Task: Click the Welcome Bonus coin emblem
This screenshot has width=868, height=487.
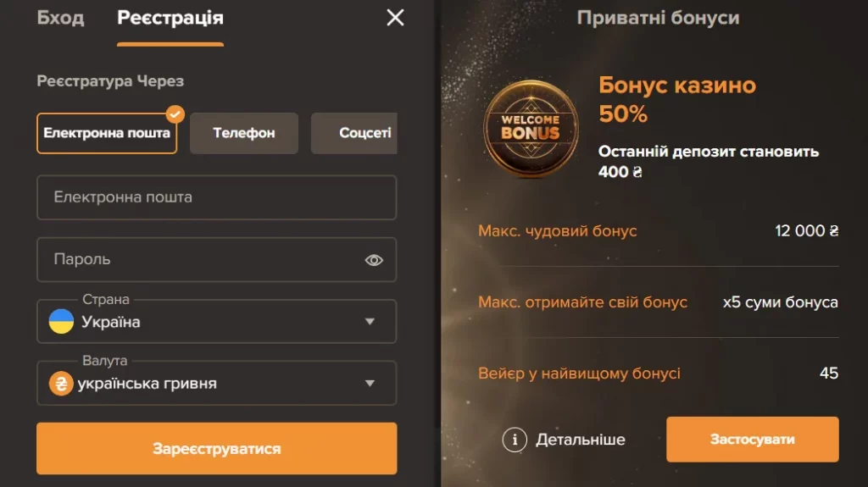Action: pyautogui.click(x=531, y=129)
